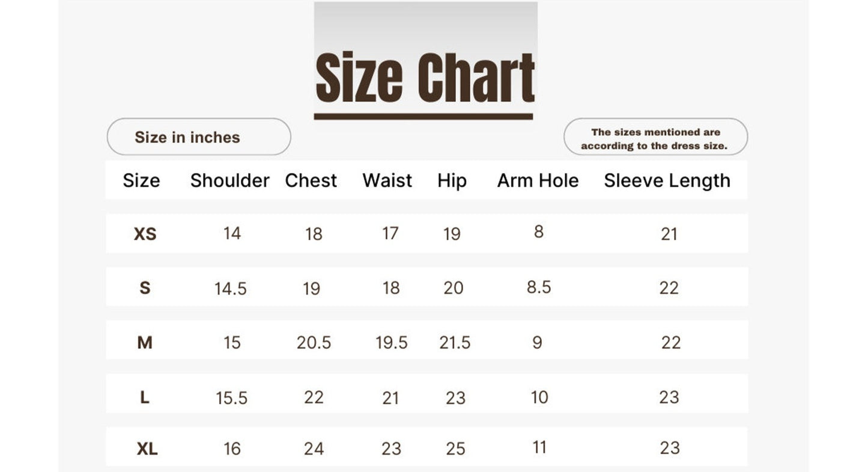Click the 21.5 hip value in M row
868x472 pixels.
[455, 343]
